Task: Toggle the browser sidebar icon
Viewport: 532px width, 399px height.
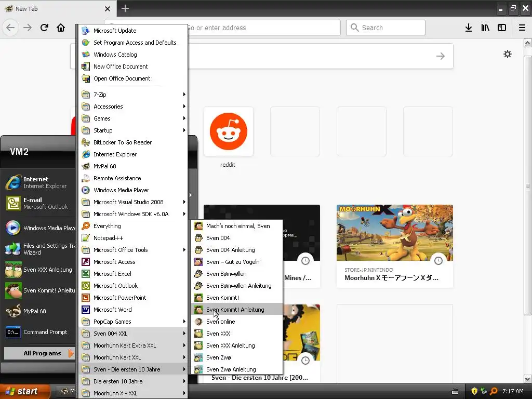Action: [x=502, y=28]
